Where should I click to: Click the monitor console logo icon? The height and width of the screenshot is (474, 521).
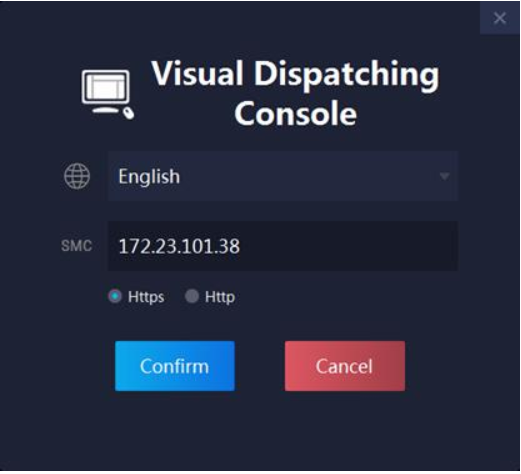coord(108,94)
